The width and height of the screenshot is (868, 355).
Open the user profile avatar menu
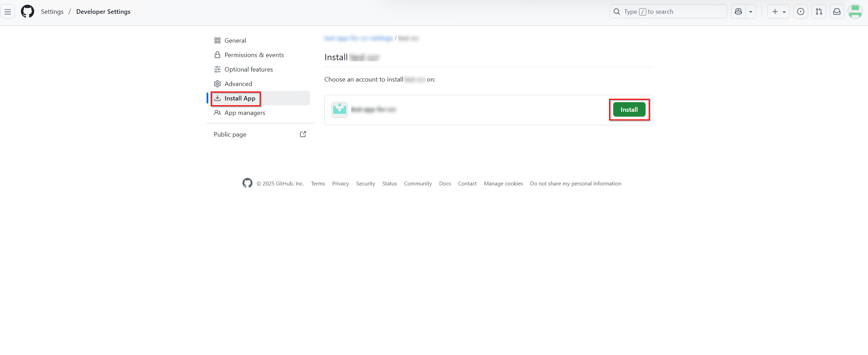point(855,12)
